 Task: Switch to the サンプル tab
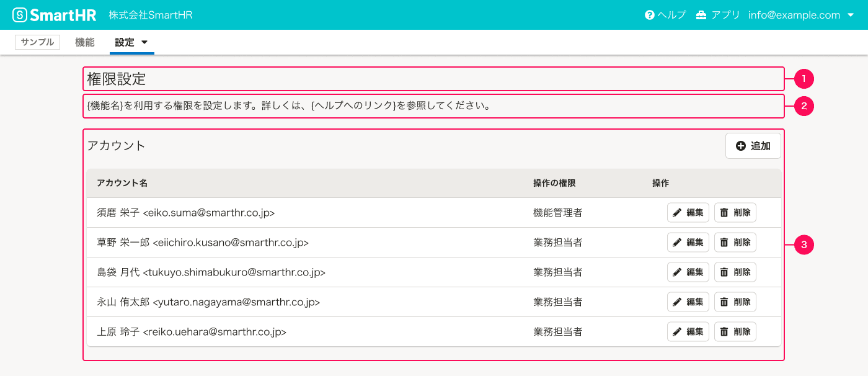click(x=37, y=42)
